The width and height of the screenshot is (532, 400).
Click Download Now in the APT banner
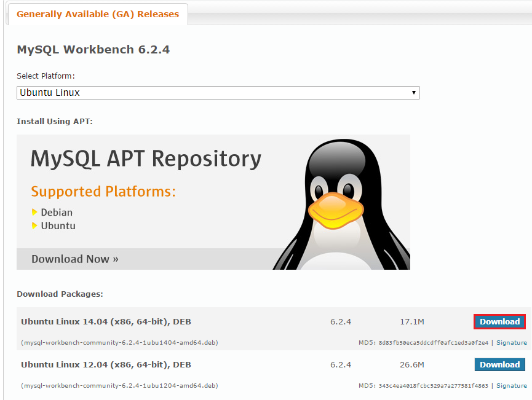click(x=74, y=259)
